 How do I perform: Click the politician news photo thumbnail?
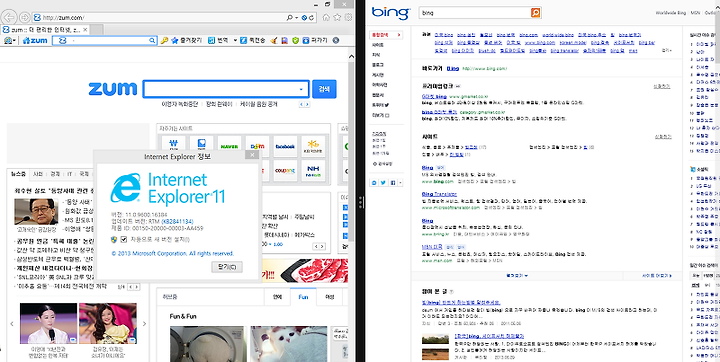[x=36, y=211]
